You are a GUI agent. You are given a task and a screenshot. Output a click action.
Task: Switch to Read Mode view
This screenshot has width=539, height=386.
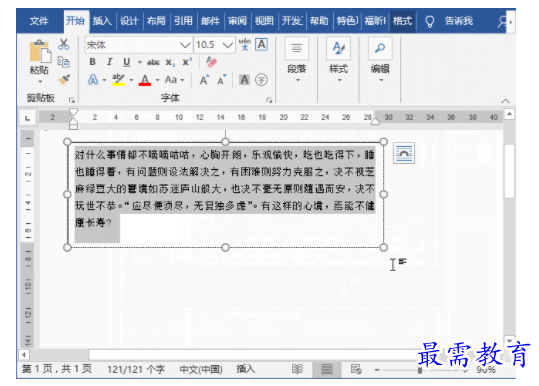click(x=297, y=370)
